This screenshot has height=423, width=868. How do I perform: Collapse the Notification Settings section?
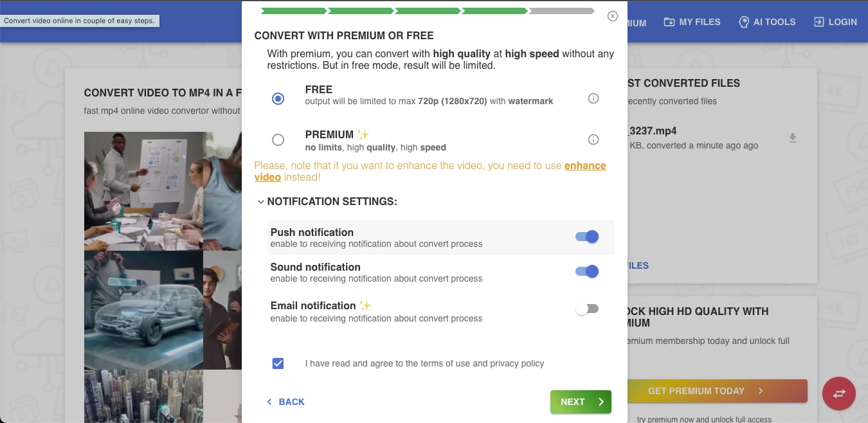pos(260,202)
